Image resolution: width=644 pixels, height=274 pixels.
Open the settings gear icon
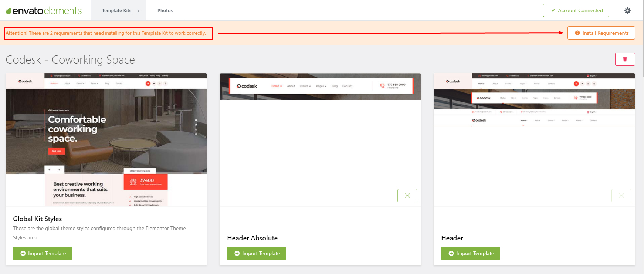[x=627, y=10]
